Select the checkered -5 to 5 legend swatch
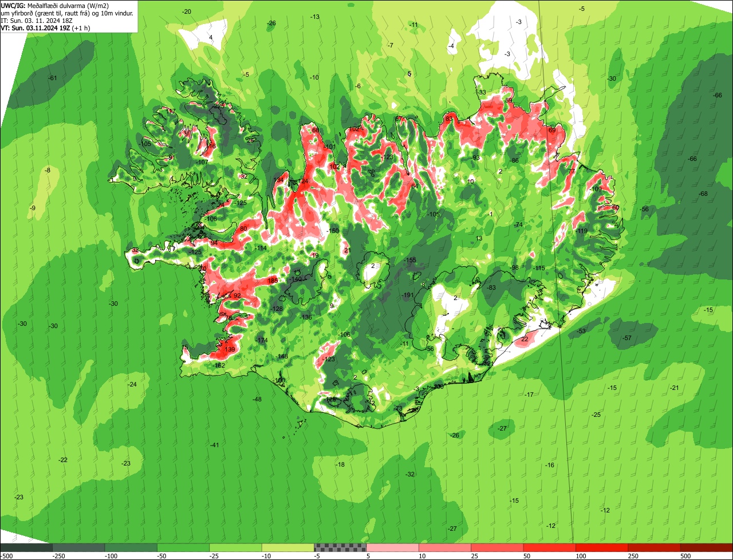Screen dimensions: 733x560 click(x=340, y=548)
